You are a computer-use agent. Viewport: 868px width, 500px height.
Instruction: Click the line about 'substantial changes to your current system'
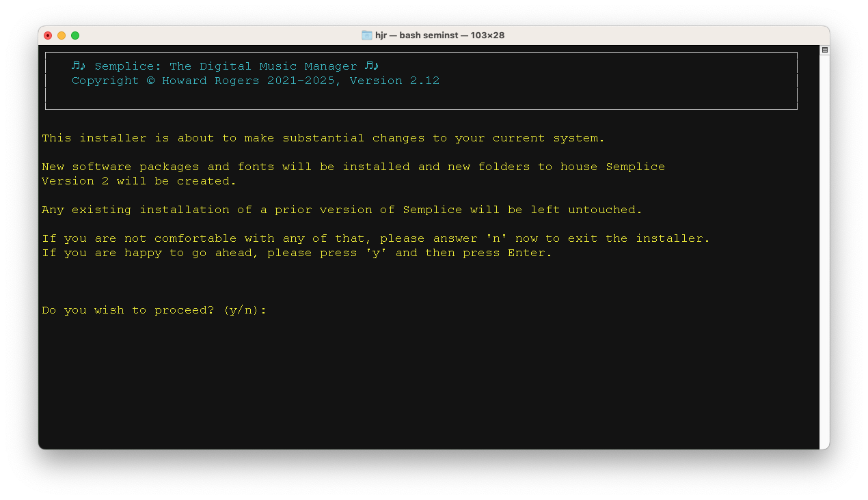[x=323, y=138]
